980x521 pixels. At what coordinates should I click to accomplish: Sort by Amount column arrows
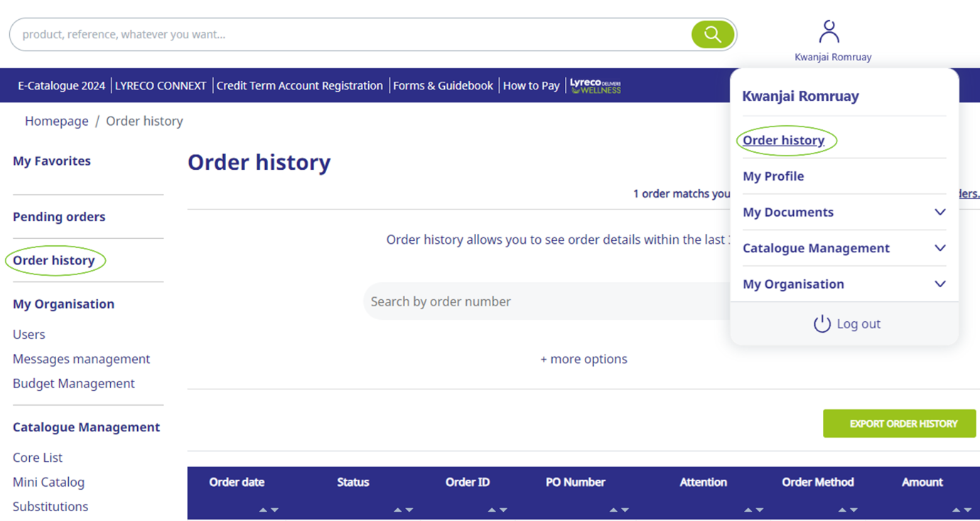pos(962,510)
